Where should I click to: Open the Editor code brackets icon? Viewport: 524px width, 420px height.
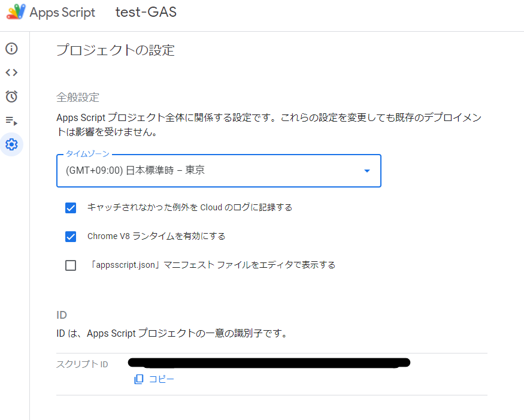click(x=11, y=72)
